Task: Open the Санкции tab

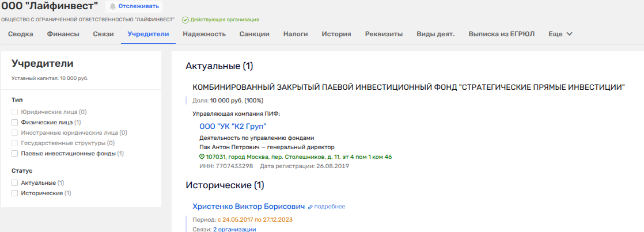Action: coord(254,34)
